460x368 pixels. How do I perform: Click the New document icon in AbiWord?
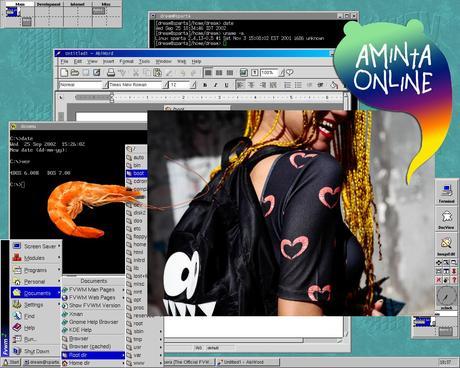pos(64,72)
